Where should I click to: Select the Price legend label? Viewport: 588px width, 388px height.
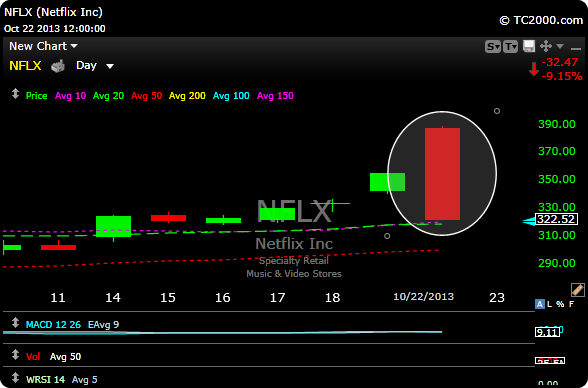point(36,96)
